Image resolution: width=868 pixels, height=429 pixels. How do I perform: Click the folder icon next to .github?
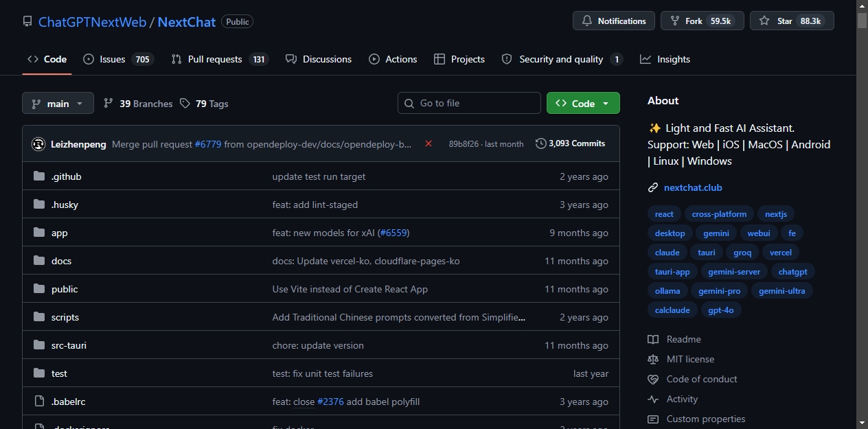pyautogui.click(x=39, y=176)
